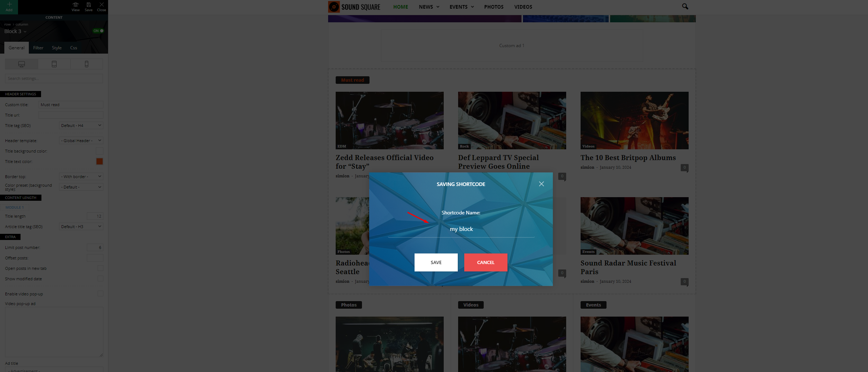Click the Must read block title
Screen dimensions: 868x372
point(352,80)
